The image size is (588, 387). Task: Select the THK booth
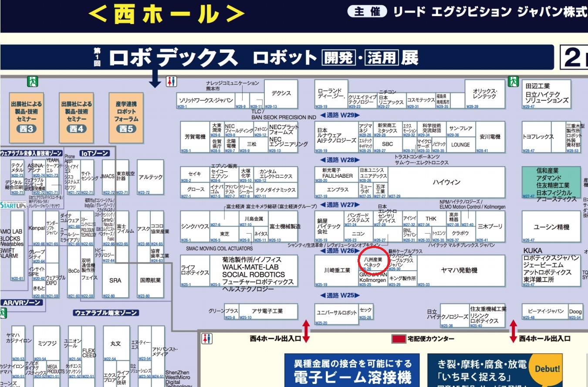point(431,219)
